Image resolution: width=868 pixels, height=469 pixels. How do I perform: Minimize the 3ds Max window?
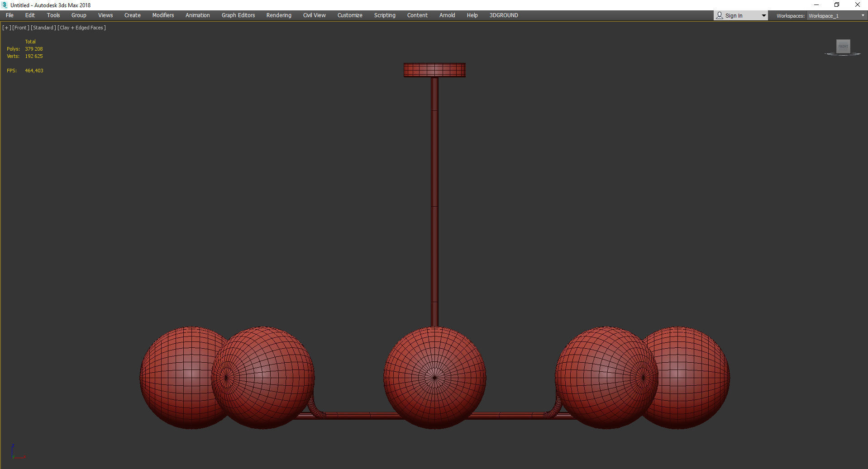coord(816,5)
